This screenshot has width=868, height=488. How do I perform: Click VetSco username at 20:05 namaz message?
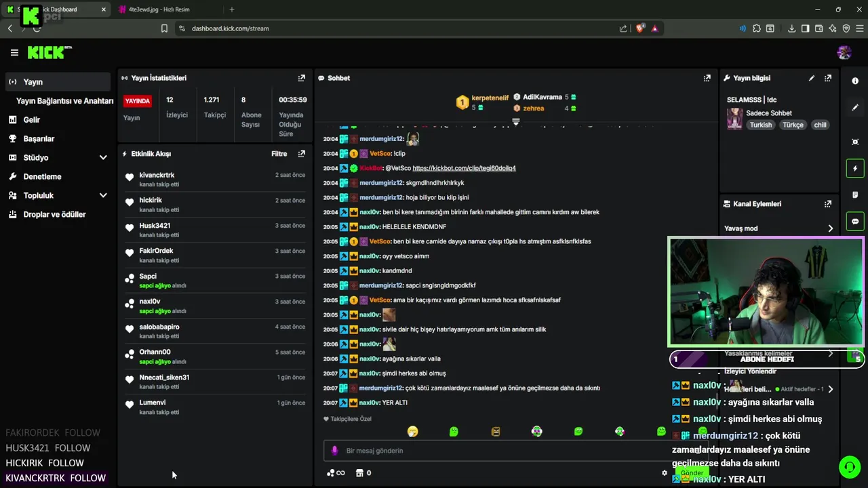[380, 241]
